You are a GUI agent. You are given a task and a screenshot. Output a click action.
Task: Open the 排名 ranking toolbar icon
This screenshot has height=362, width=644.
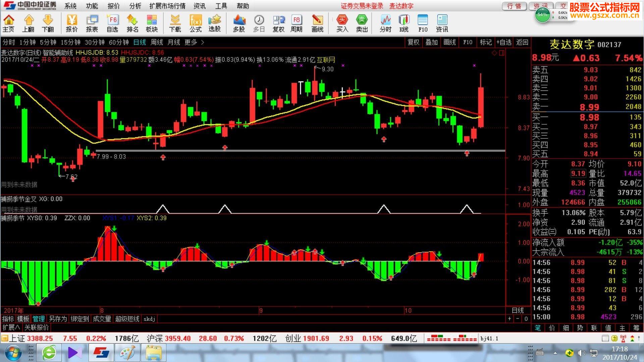[x=132, y=23]
